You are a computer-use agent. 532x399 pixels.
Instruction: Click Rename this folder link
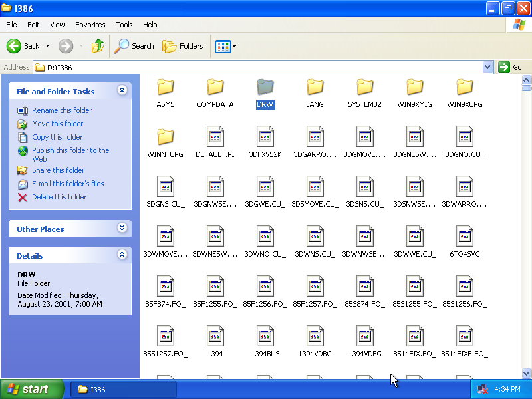(x=62, y=110)
